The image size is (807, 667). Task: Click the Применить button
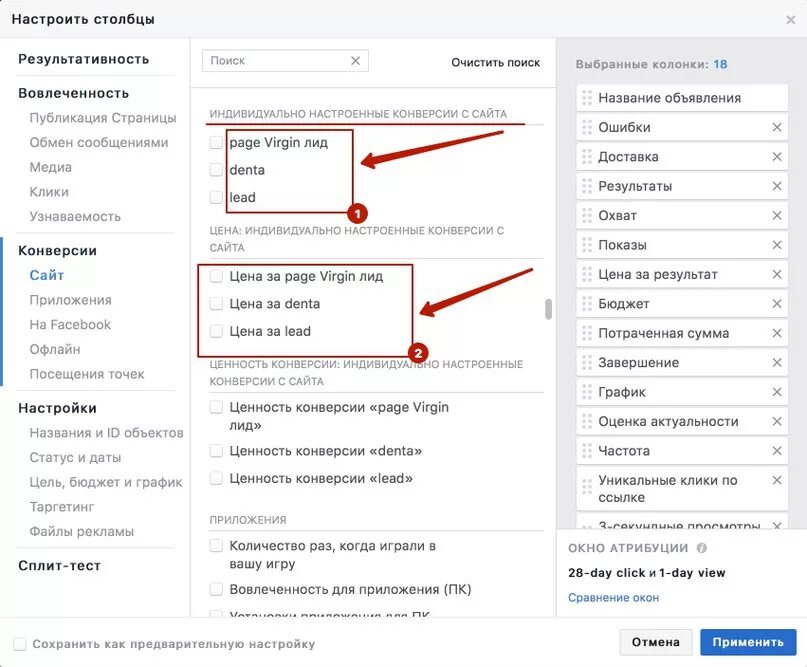pos(748,642)
